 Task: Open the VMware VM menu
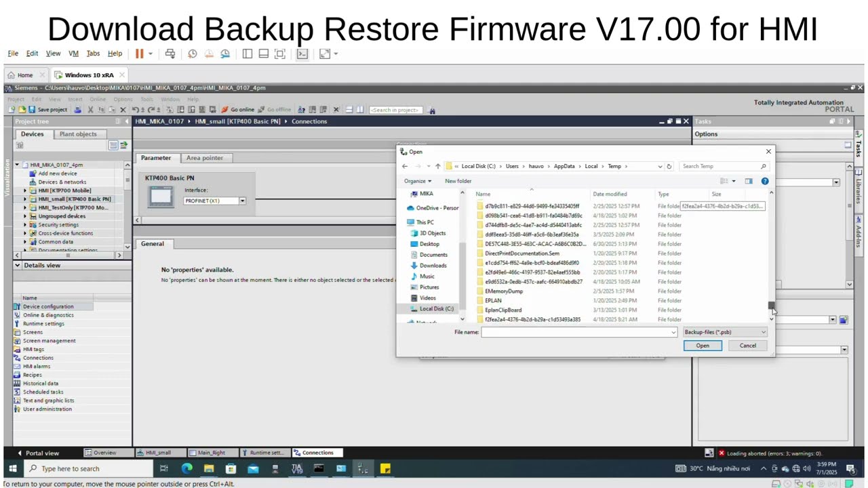point(73,54)
